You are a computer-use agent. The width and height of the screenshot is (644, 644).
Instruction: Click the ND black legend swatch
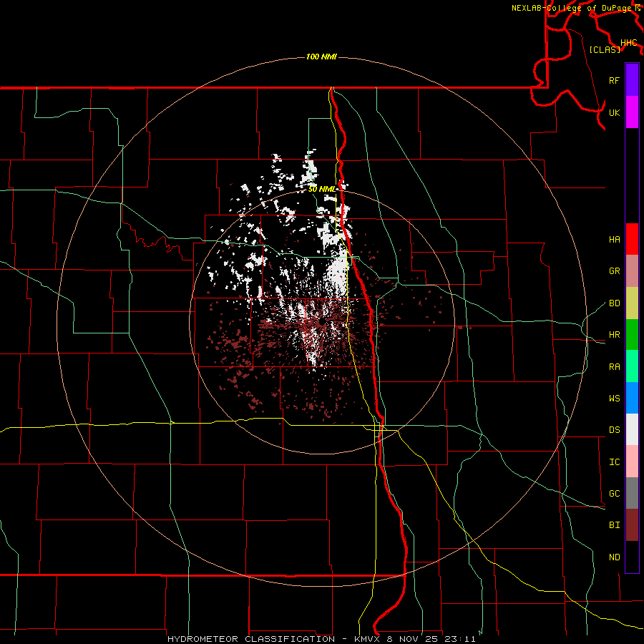632,557
